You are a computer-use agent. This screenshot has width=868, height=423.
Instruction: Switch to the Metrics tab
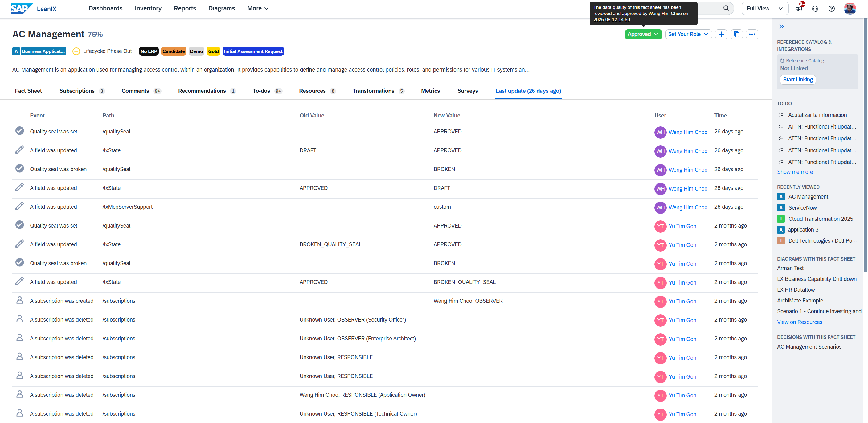[x=430, y=91]
